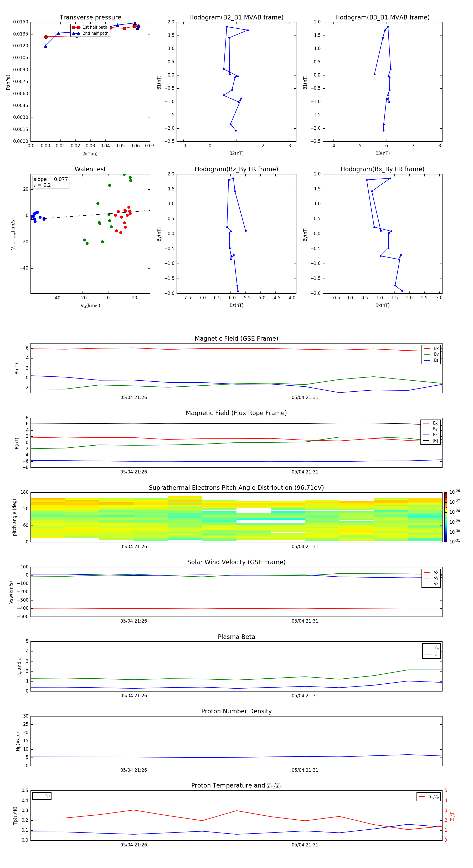Viewport: 473px width, 868px height.
Task: Click the "Proton Number Density" title
Action: coord(236,711)
